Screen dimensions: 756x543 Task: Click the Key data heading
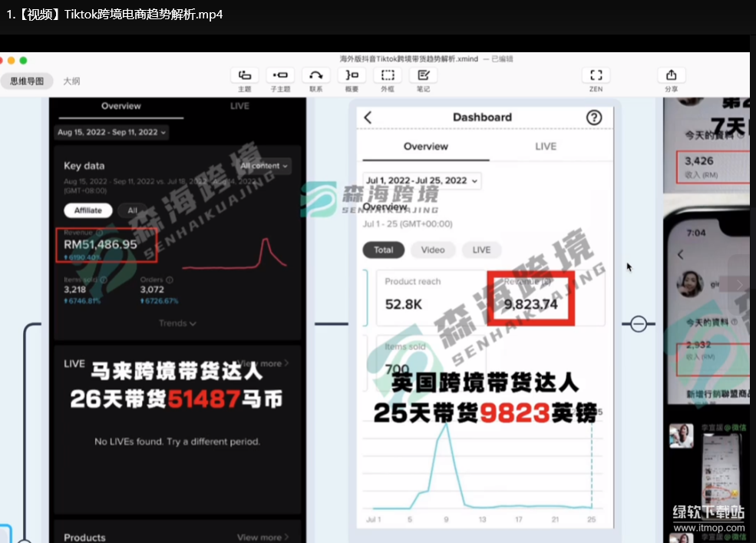[84, 166]
